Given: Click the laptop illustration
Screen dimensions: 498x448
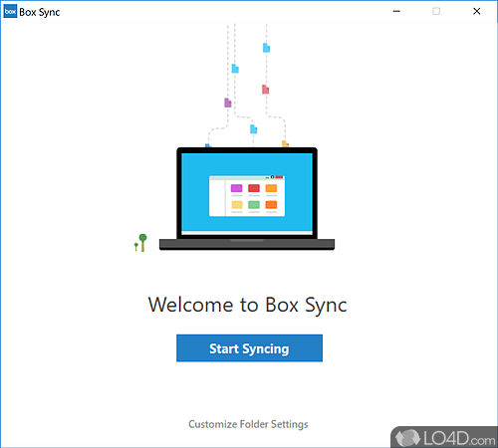Looking at the screenshot, I should click(x=247, y=198).
